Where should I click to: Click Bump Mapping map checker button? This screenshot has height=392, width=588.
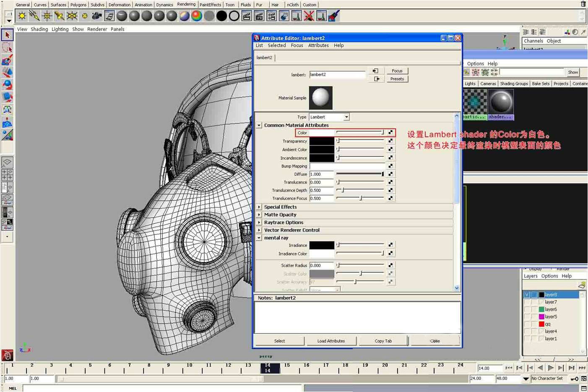[x=390, y=166]
